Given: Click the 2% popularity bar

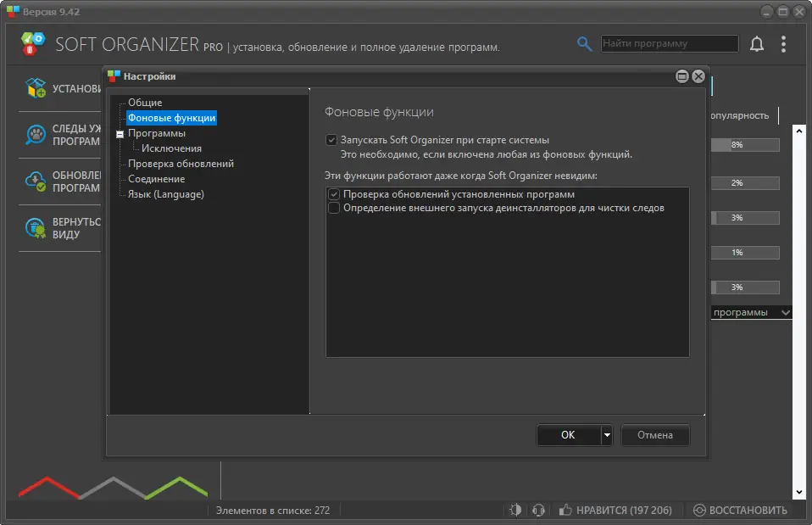Looking at the screenshot, I should coord(745,183).
